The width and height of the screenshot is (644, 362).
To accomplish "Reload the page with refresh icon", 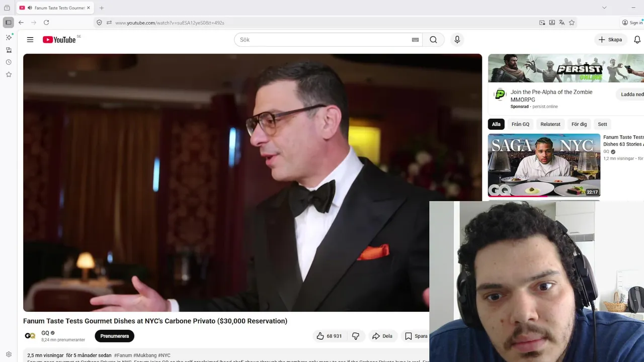I will pos(46,23).
